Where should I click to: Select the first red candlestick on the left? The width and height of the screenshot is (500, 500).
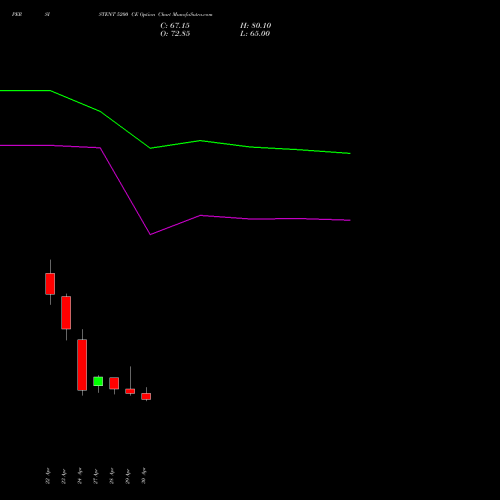tap(50, 284)
